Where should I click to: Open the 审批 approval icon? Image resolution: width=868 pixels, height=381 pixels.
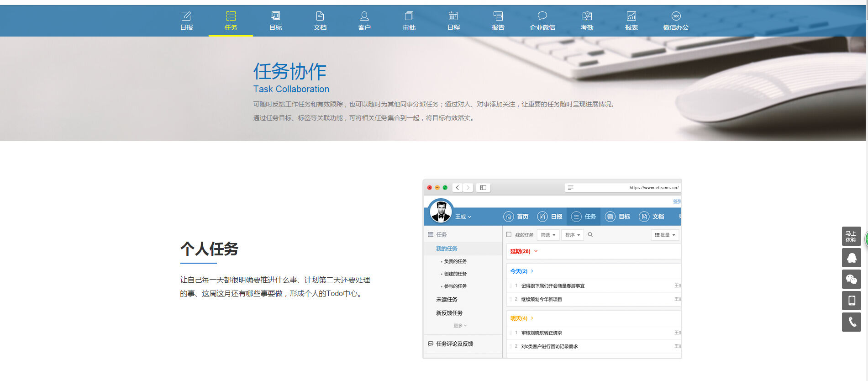pyautogui.click(x=409, y=16)
